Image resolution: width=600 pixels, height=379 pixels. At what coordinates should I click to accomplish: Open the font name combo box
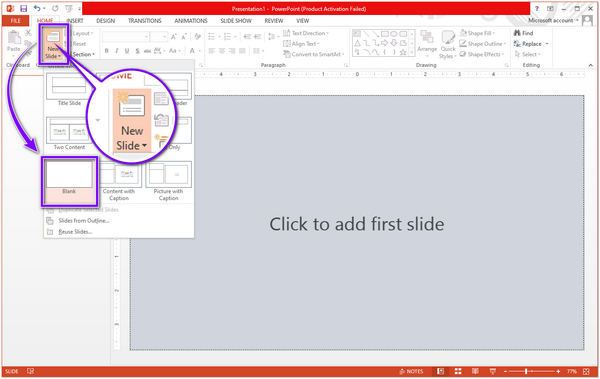126,37
